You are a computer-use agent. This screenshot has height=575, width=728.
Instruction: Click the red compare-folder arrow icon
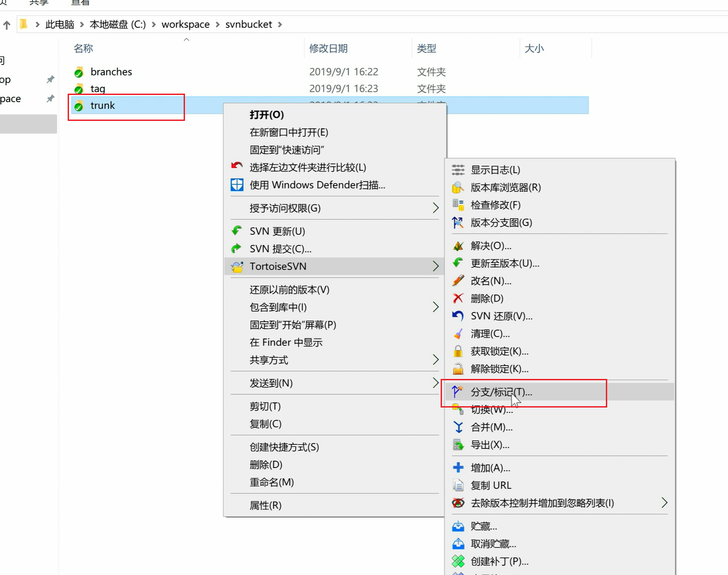pyautogui.click(x=237, y=166)
